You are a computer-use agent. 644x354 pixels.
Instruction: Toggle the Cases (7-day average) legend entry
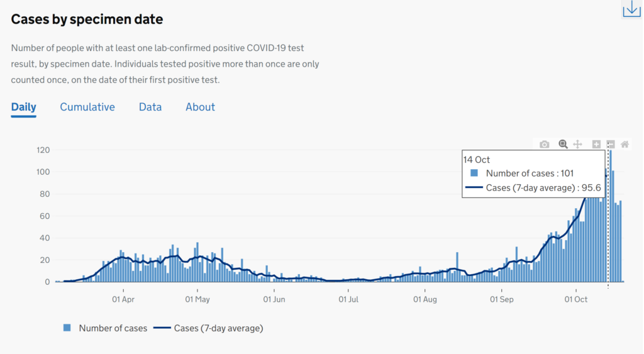click(x=209, y=328)
